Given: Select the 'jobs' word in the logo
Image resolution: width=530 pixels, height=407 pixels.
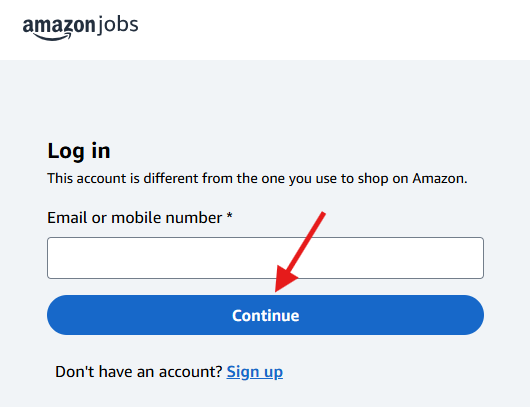Looking at the screenshot, I should coord(117,25).
